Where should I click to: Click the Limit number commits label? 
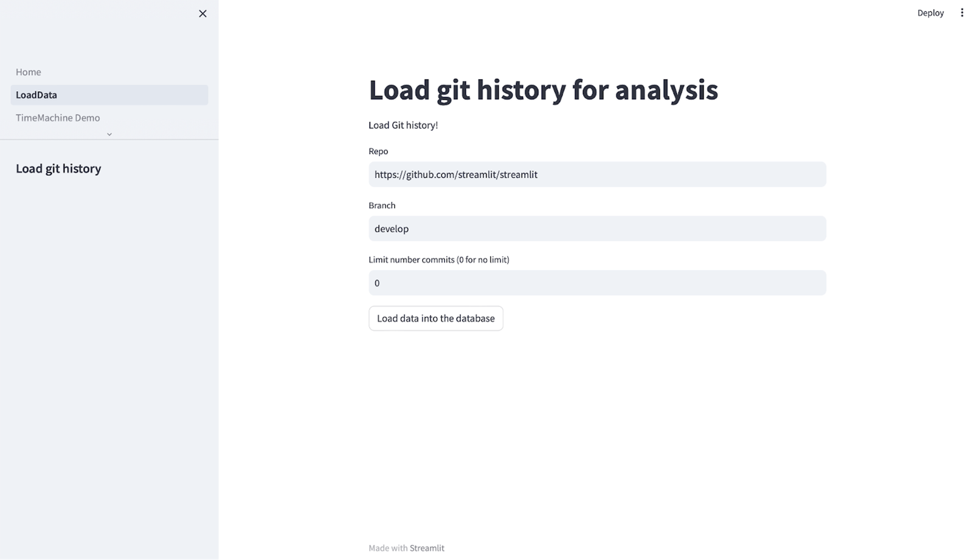(439, 260)
